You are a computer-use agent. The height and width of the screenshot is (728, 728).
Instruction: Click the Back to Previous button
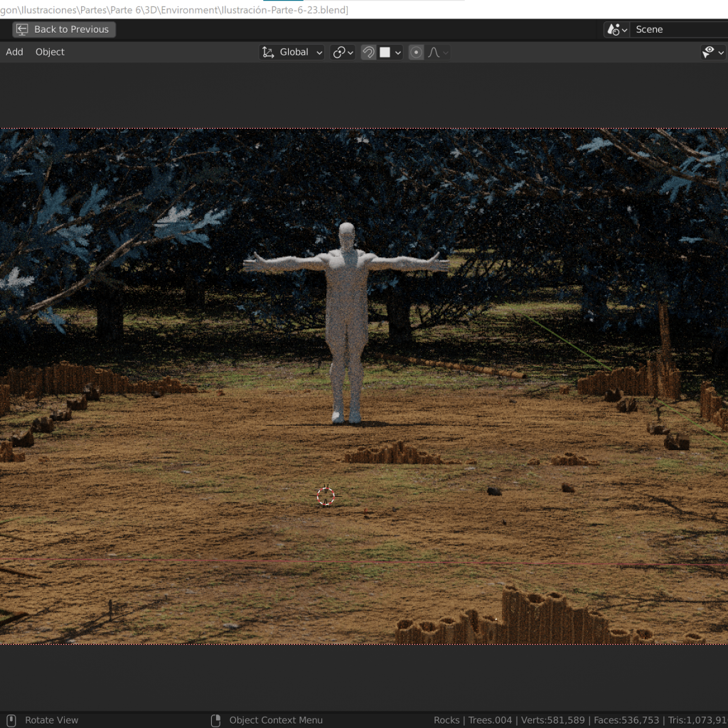pos(64,29)
